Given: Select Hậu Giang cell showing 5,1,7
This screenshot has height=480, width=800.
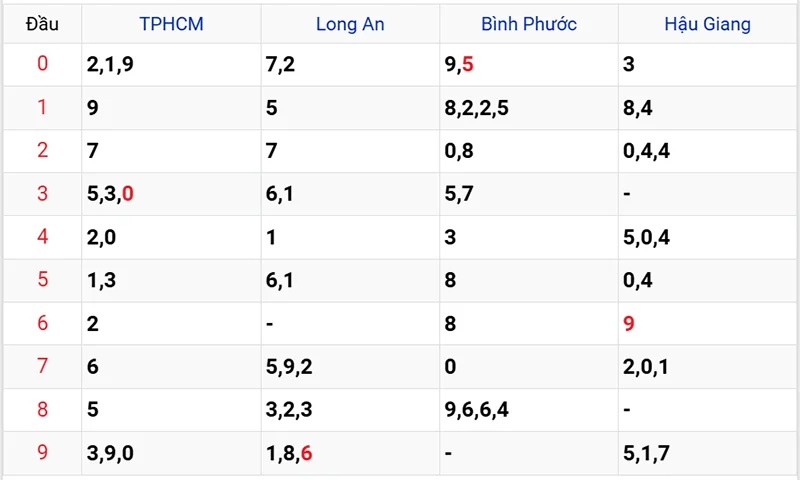Looking at the screenshot, I should coord(646,453).
